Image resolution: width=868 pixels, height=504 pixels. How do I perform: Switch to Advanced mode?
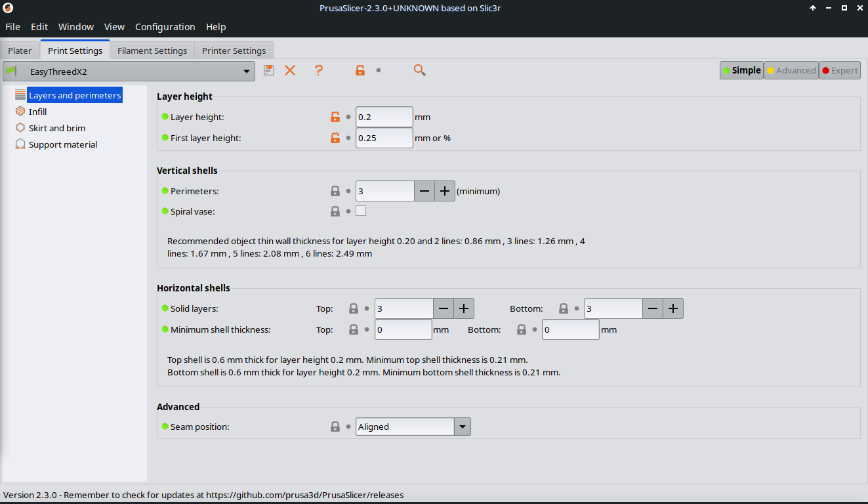(x=791, y=71)
